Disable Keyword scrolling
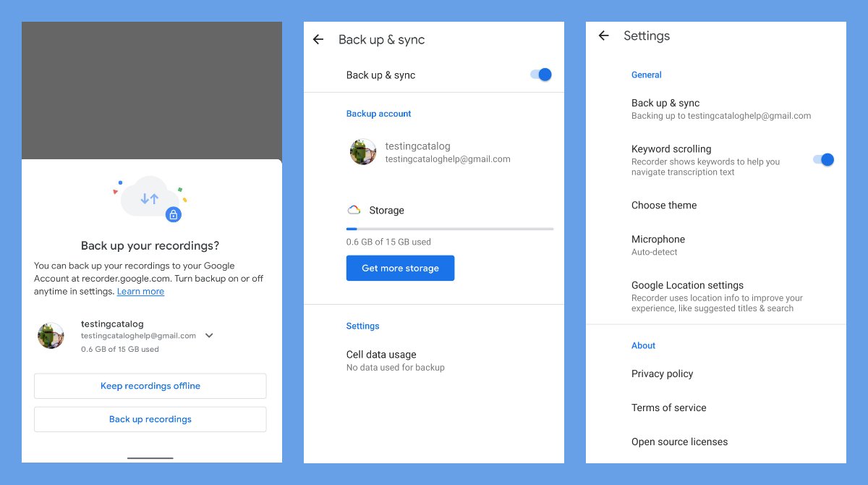Image resolution: width=868 pixels, height=485 pixels. (x=822, y=159)
